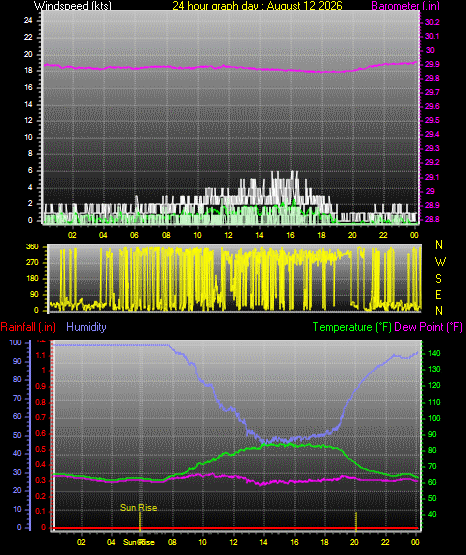This screenshot has height=555, width=466.
Task: Click hour '22' under the humidity and temperature graph
Action: point(385,542)
